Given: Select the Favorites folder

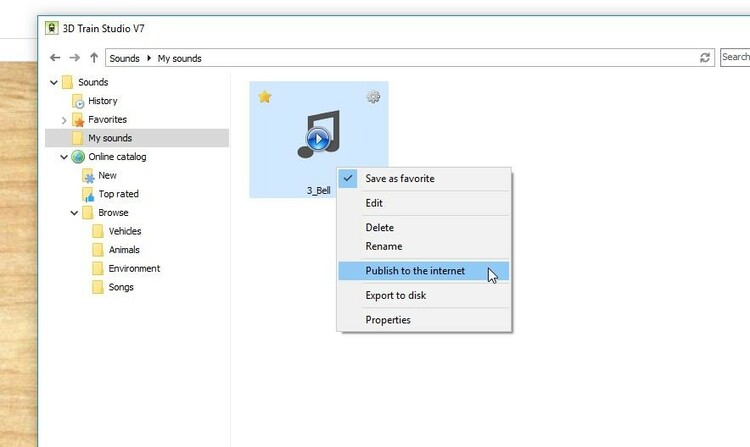Looking at the screenshot, I should (107, 120).
